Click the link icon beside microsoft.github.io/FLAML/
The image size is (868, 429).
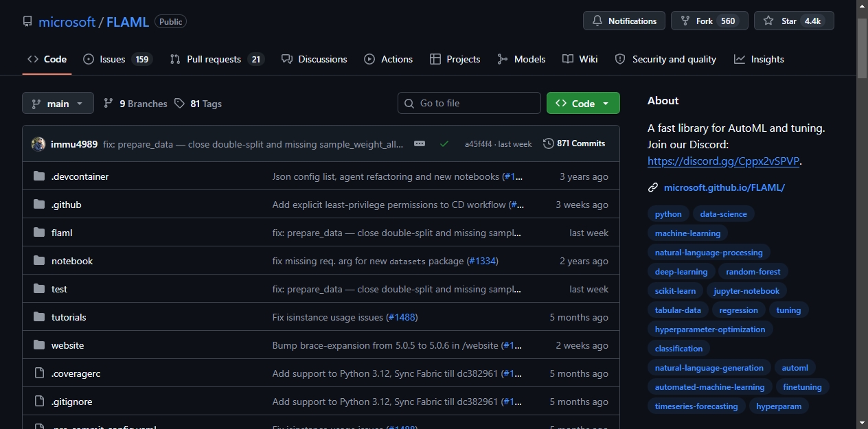653,187
